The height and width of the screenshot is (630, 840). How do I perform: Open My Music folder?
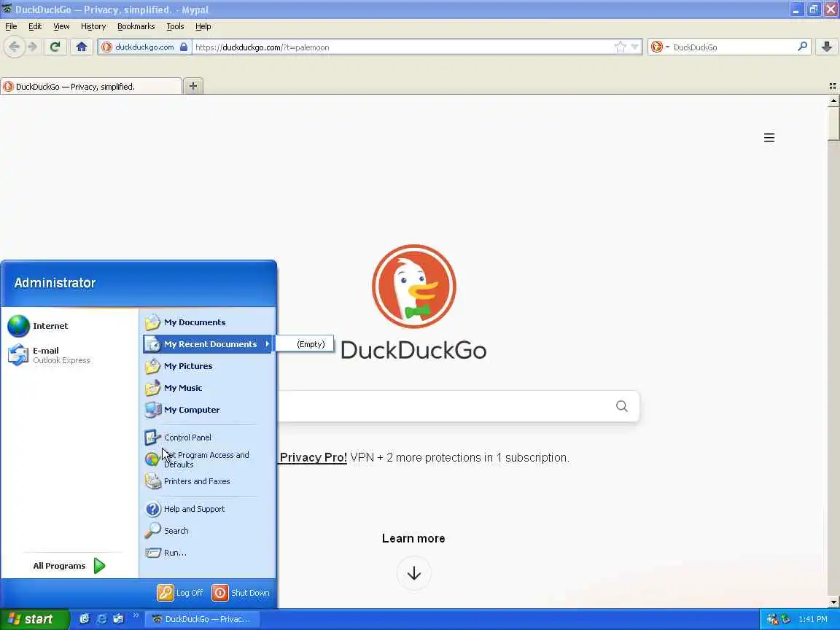[x=208, y=388]
